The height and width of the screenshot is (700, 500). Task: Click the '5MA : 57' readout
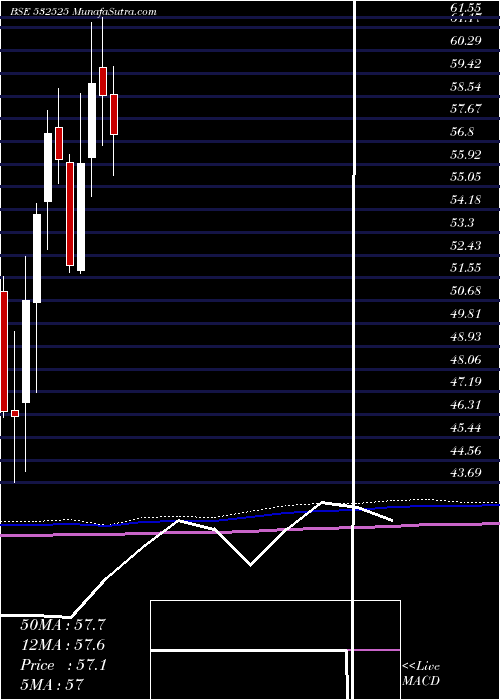[52, 684]
